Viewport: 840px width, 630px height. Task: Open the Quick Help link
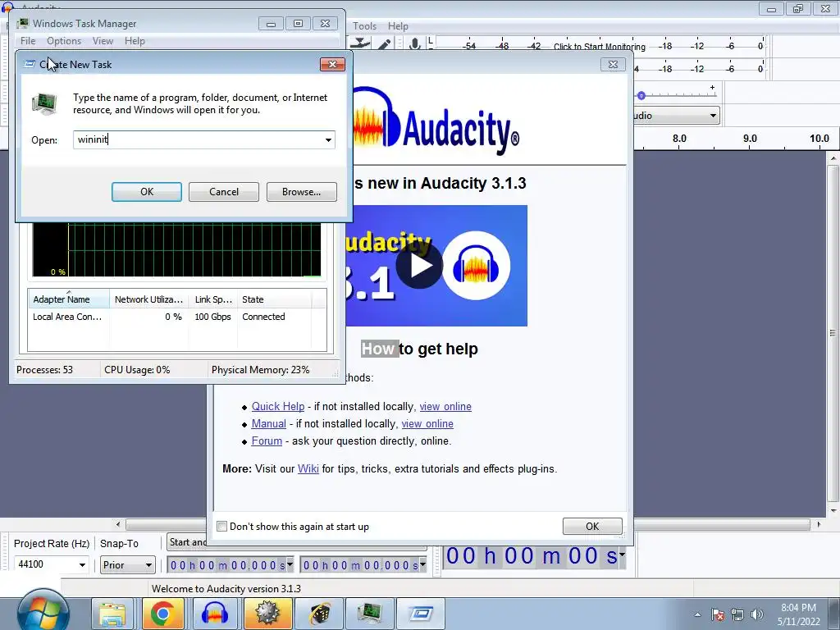click(278, 406)
